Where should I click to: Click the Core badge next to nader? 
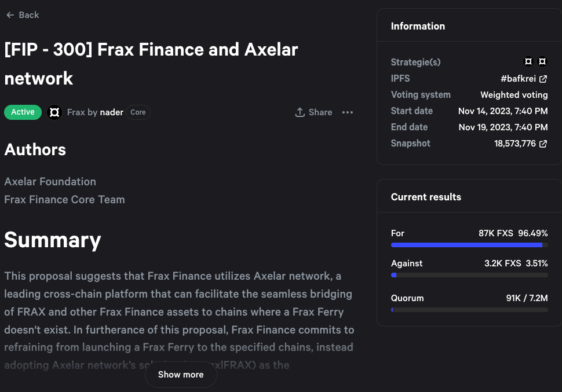[x=138, y=112]
